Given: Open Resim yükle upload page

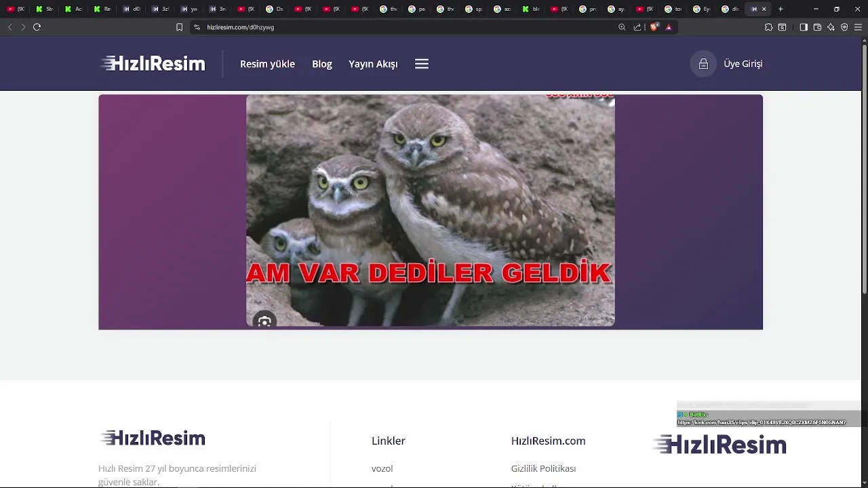Looking at the screenshot, I should 267,64.
